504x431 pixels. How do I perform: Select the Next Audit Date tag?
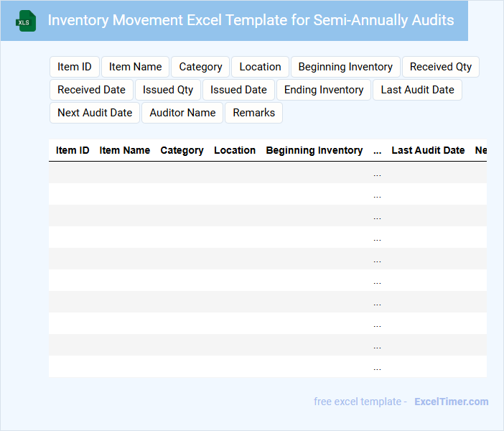pos(95,113)
